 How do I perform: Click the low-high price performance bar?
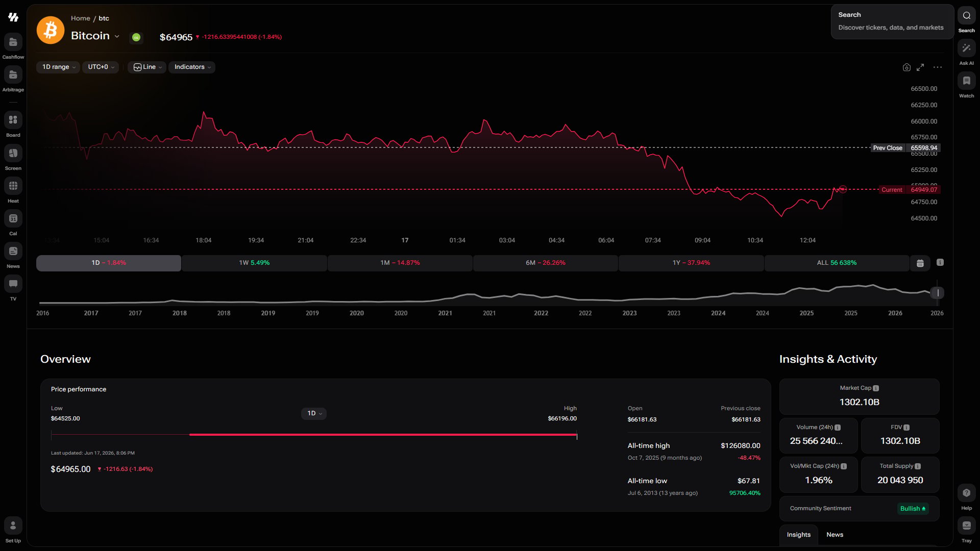tap(314, 435)
